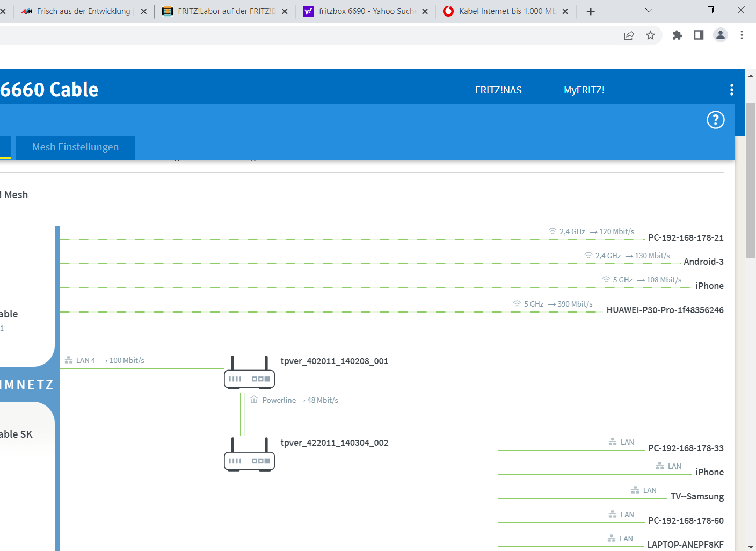Open the Chrome extensions puzzle icon
This screenshot has width=756, height=551.
tap(677, 35)
